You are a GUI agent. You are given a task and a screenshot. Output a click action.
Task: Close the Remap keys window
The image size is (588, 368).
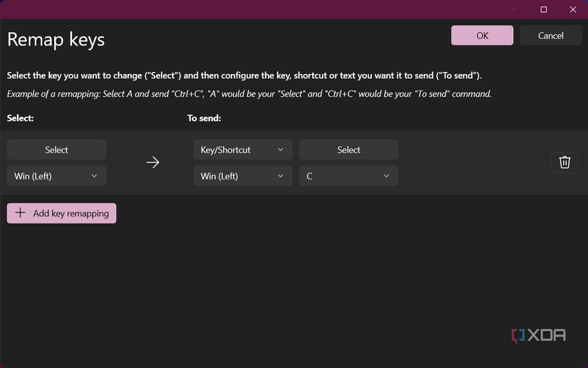[x=573, y=9]
